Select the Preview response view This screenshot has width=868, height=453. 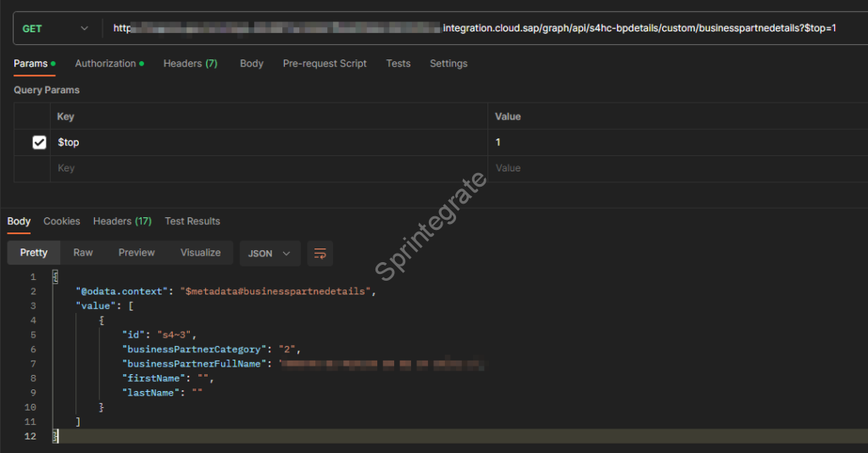[136, 253]
